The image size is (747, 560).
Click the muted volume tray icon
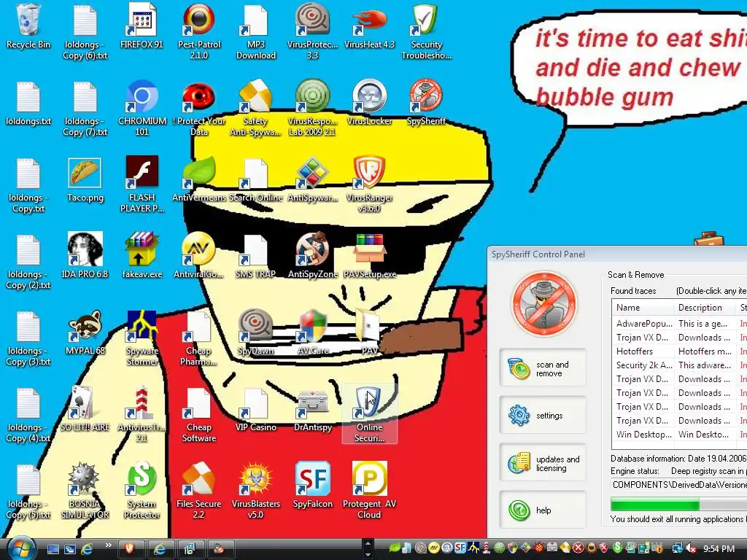tap(691, 549)
